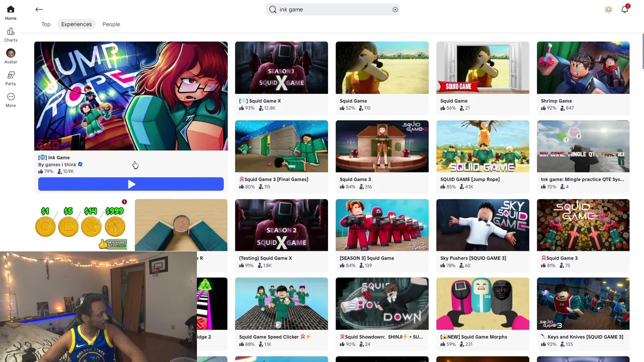The width and height of the screenshot is (644, 362).
Task: Open the Shrimp Game thumbnail
Action: (x=583, y=68)
